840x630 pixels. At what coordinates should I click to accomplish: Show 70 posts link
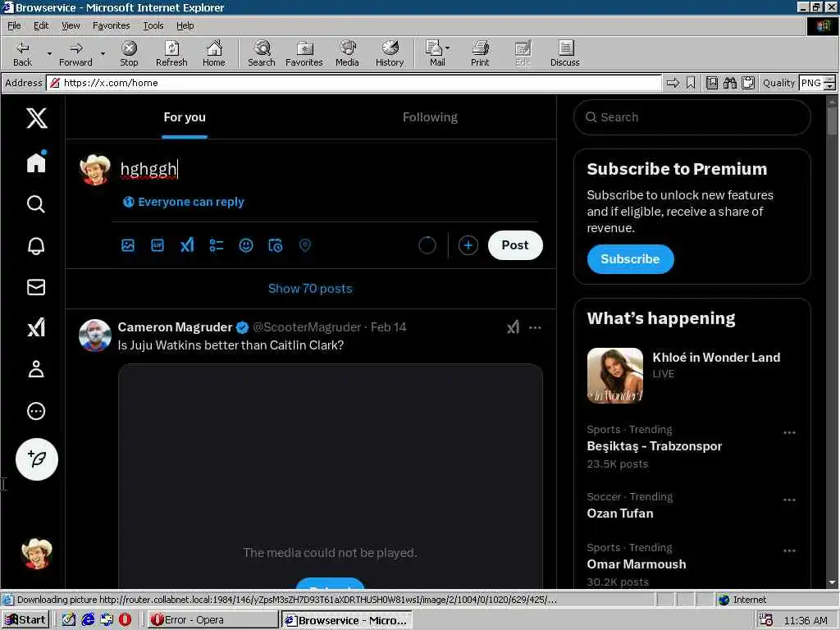(310, 289)
